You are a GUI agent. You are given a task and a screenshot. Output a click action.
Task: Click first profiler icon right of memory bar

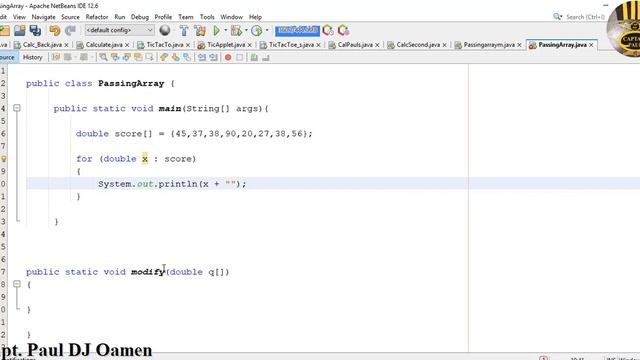coord(328,30)
